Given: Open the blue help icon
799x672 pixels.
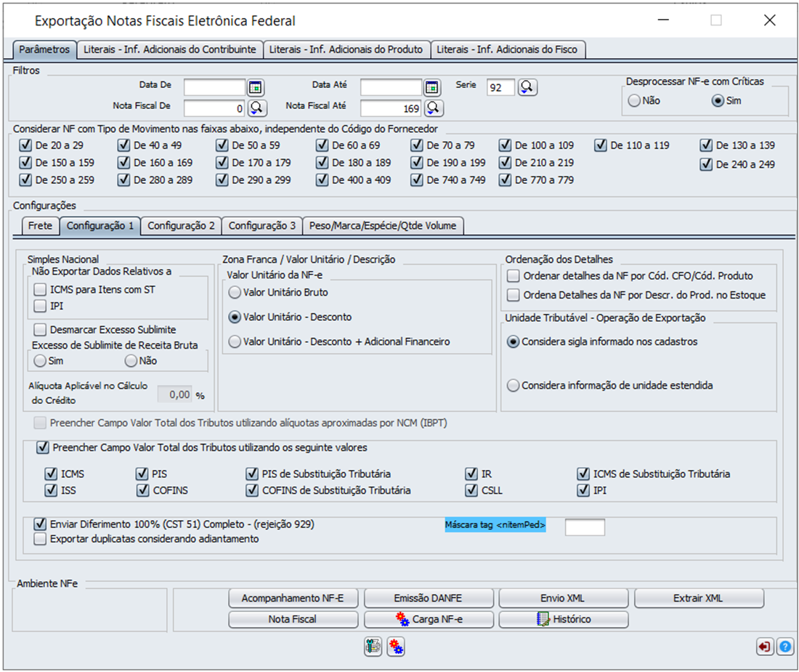Looking at the screenshot, I should coord(785,647).
